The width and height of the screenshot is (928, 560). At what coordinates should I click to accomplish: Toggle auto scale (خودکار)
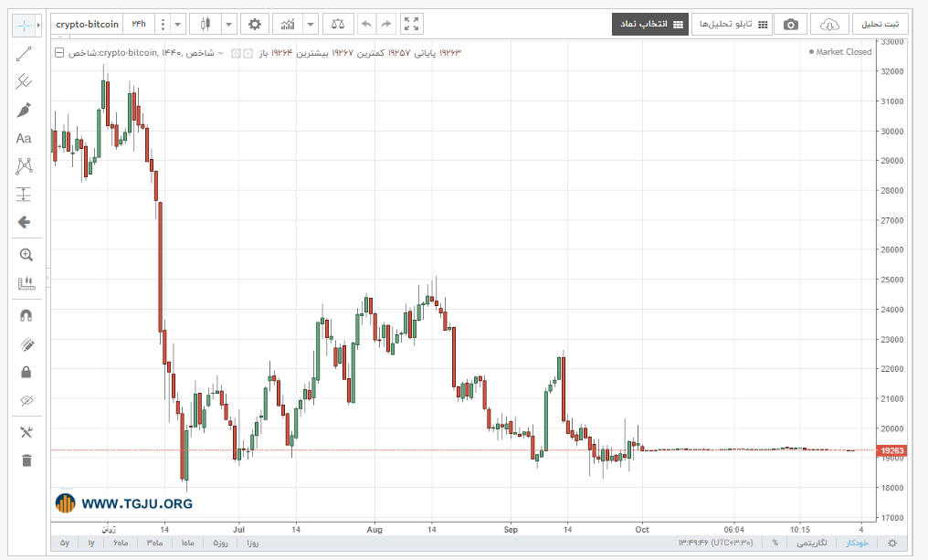(857, 543)
